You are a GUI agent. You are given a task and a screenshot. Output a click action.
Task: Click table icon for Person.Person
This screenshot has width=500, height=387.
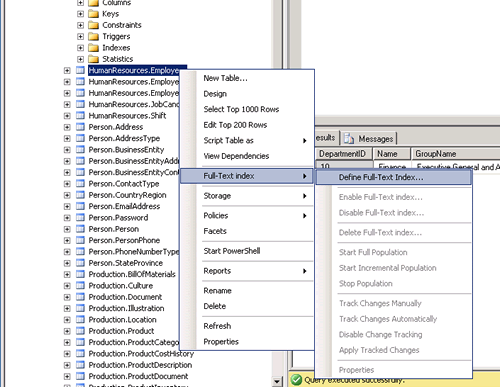80,229
